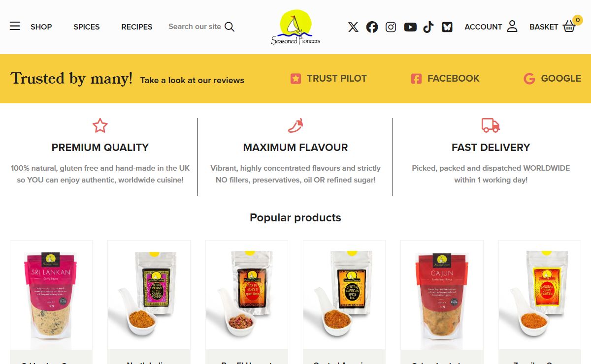
Task: Open the TRUST PILOT reviews link
Action: (x=328, y=78)
